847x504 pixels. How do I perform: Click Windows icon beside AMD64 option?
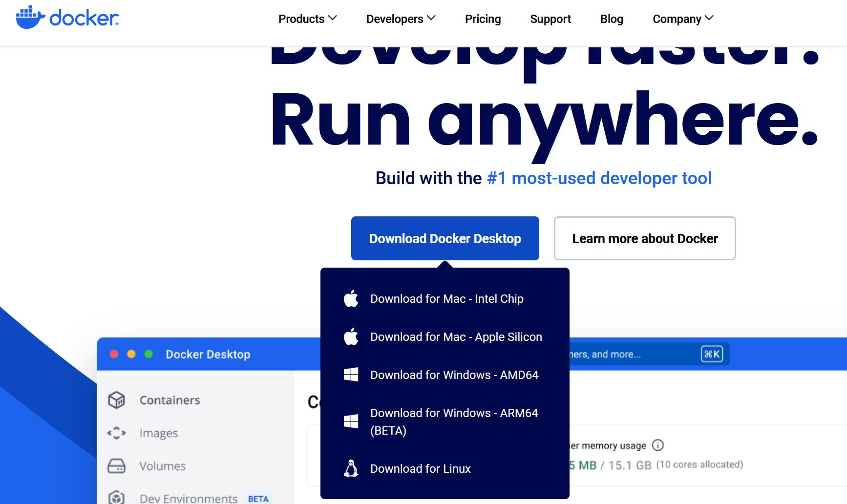(351, 375)
